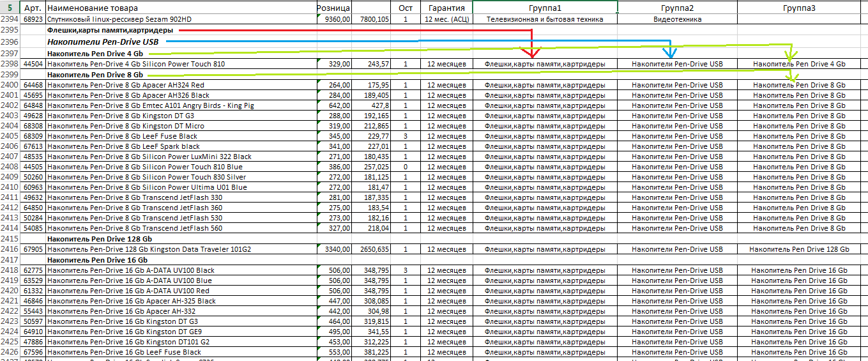Click bold heading Накопитель Pen Drive 8 Gb
868x361 pixels.
pos(95,75)
